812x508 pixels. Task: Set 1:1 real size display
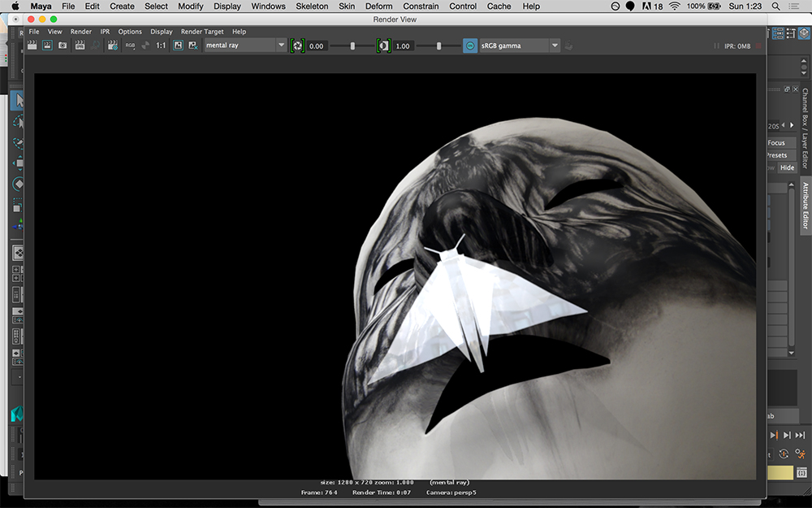[x=161, y=46]
